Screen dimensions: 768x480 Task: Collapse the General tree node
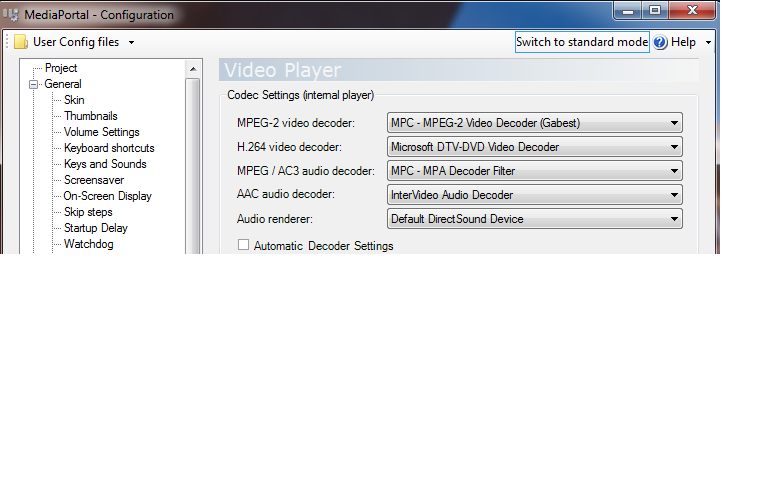point(33,85)
